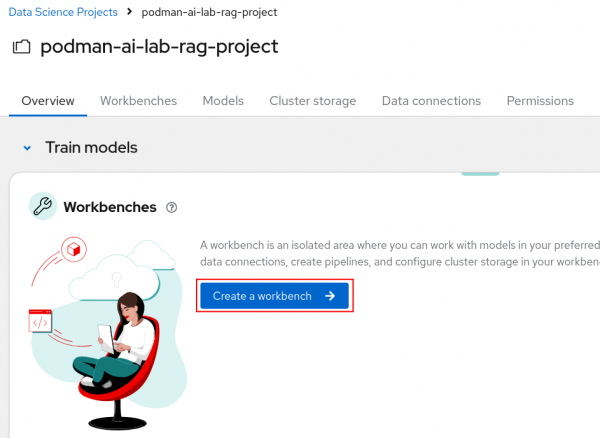
Task: Navigate to Data Science Projects breadcrumb link
Action: 63,12
